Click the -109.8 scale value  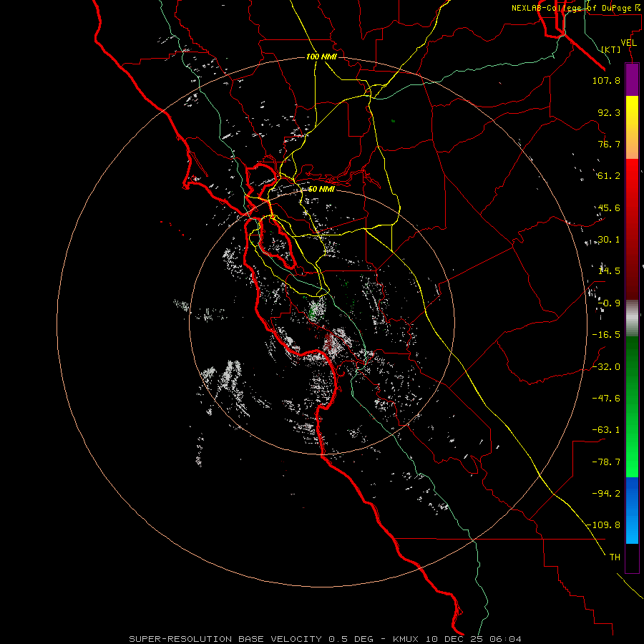pos(604,525)
